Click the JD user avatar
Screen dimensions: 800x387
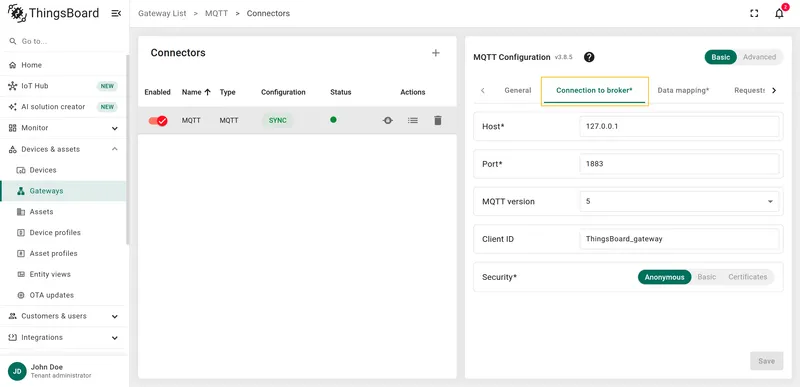pos(17,371)
